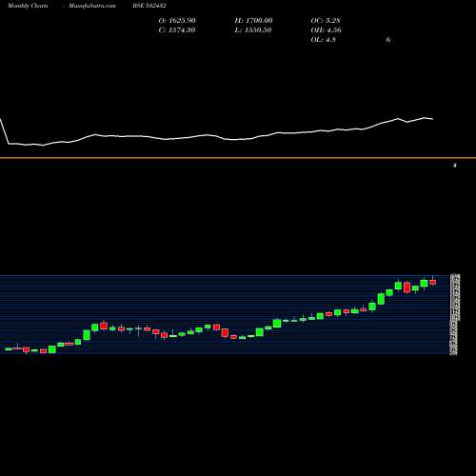The width and height of the screenshot is (476, 476).
Task: Click the 'OL: 4.8' value
Action: click(x=323, y=39)
